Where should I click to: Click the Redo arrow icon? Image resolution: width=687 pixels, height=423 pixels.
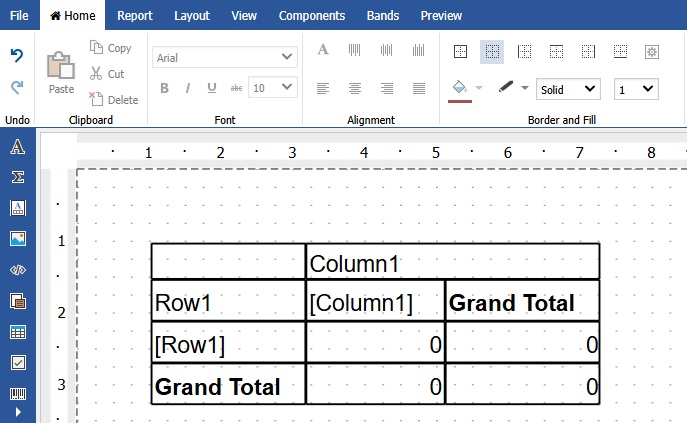17,88
